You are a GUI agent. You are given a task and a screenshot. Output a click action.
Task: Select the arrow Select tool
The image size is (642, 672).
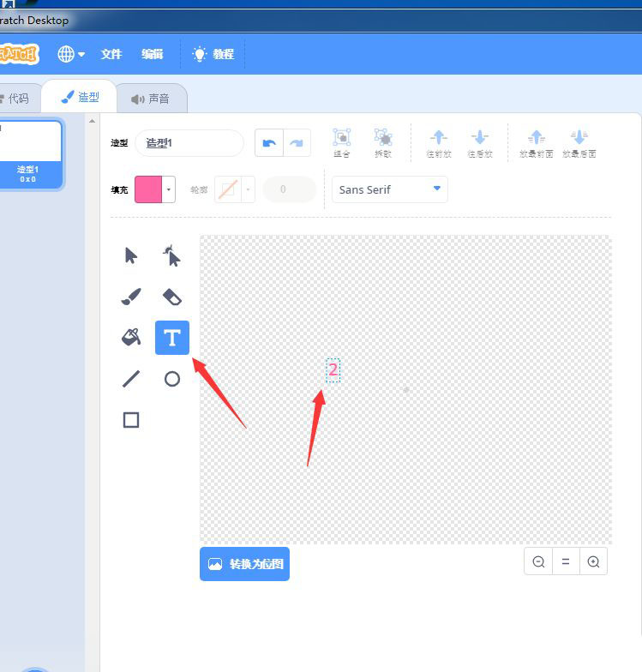131,255
